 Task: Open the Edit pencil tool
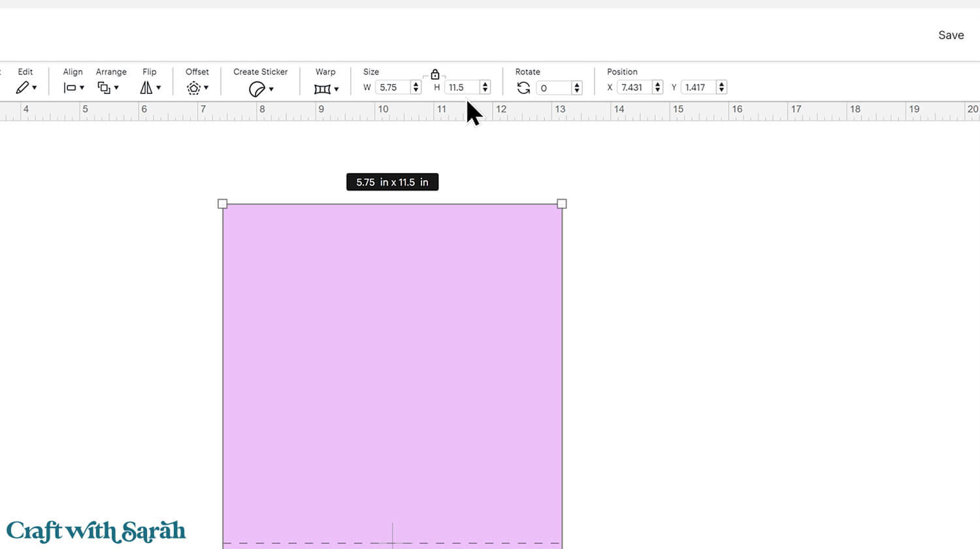click(23, 87)
